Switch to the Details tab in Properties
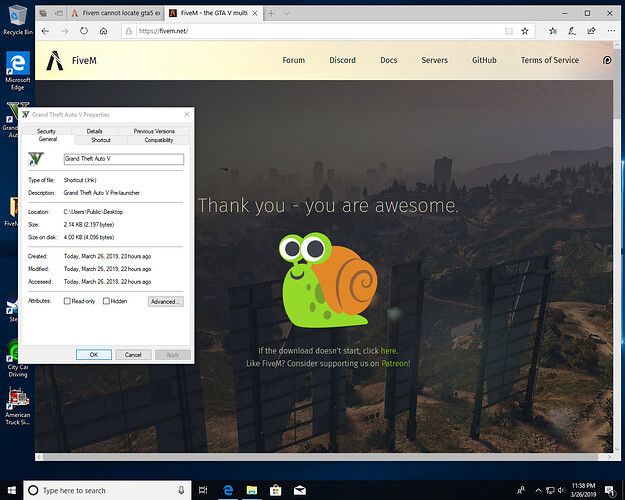 (x=94, y=131)
